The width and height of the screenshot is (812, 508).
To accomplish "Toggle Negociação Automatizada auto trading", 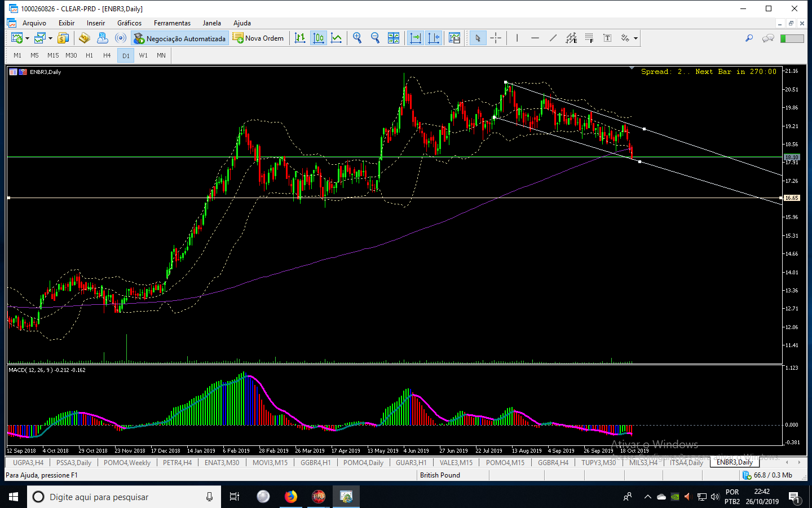I will tap(179, 38).
